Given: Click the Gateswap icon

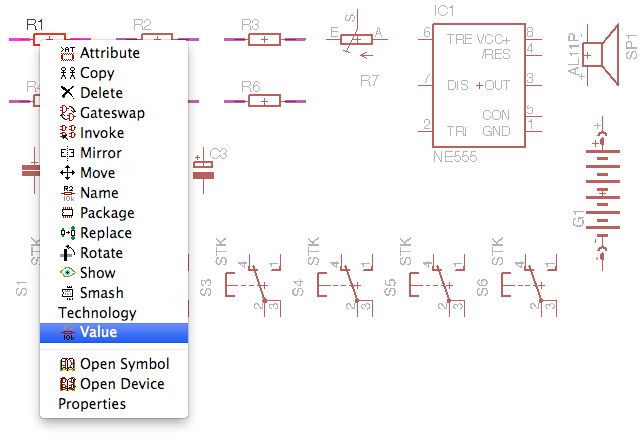Looking at the screenshot, I should 68,113.
